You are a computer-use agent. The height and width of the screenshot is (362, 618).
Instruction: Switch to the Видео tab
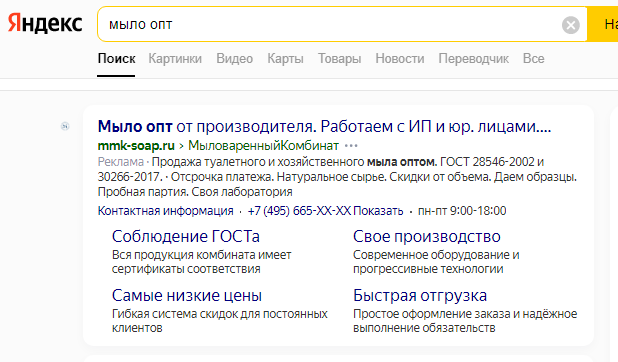(x=235, y=59)
